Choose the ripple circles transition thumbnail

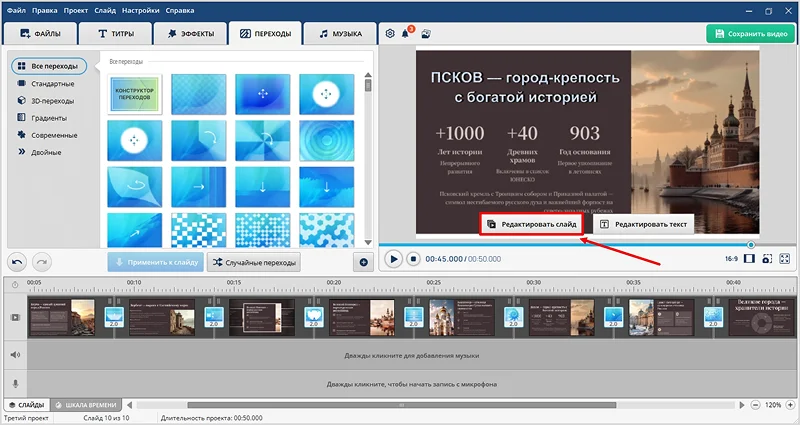point(327,140)
